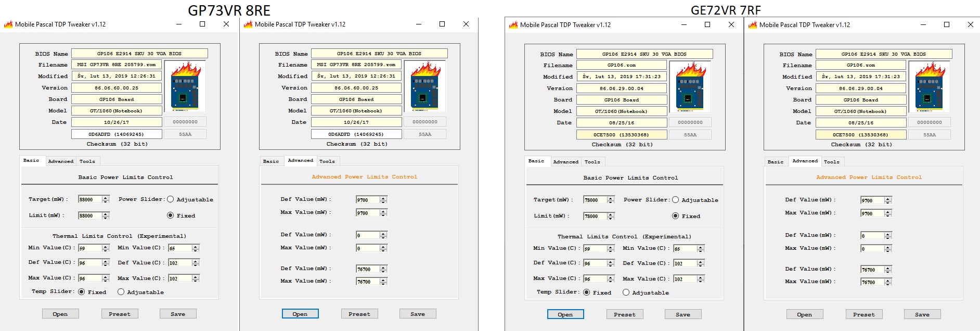Viewport: 980px width, 331px height.
Task: Select the Fixed Power Slider radio in the GP73VR Basic window
Action: click(x=170, y=215)
